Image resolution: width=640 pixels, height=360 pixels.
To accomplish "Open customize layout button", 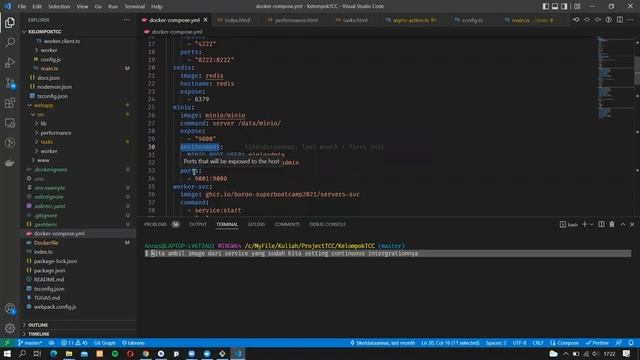I will coord(577,6).
